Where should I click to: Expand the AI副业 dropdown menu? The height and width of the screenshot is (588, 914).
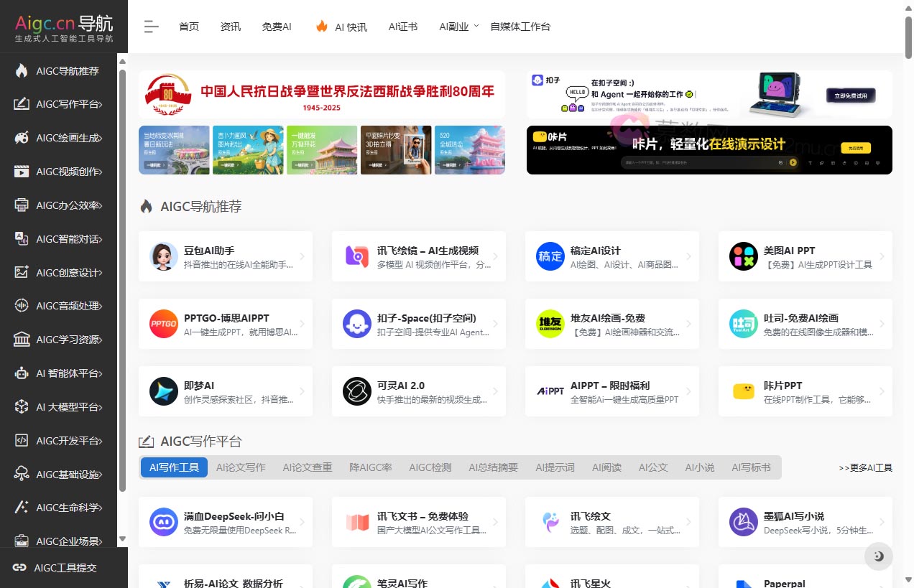[458, 26]
